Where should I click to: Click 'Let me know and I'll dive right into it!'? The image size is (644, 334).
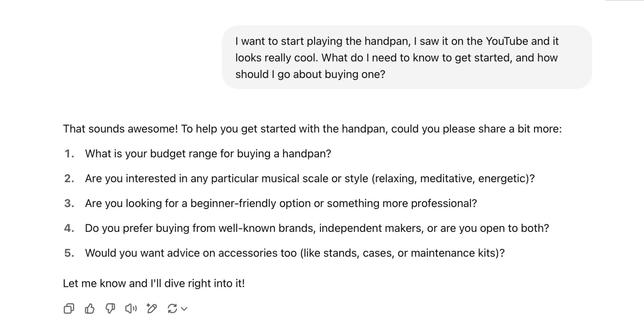154,283
